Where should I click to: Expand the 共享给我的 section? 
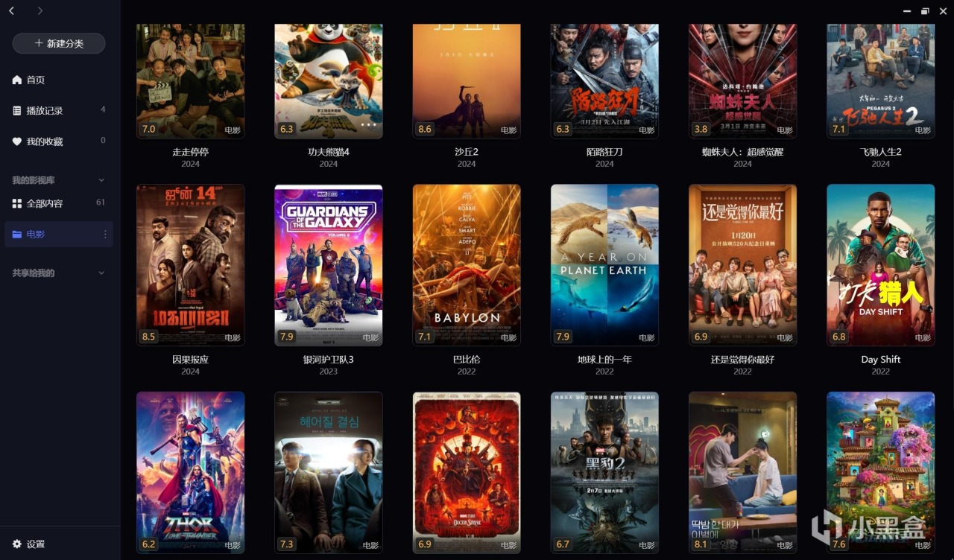[101, 273]
